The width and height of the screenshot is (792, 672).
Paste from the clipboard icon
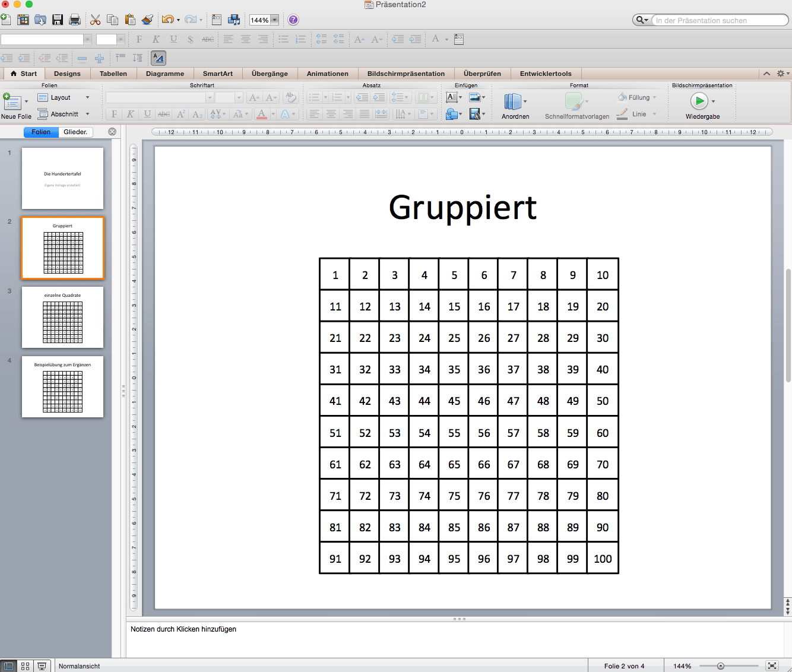click(130, 20)
